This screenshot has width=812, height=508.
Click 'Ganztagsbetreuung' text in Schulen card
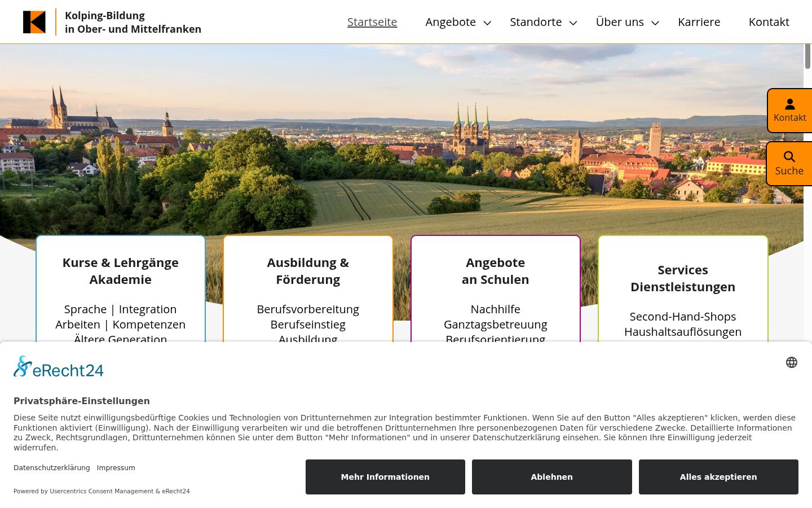[496, 325]
